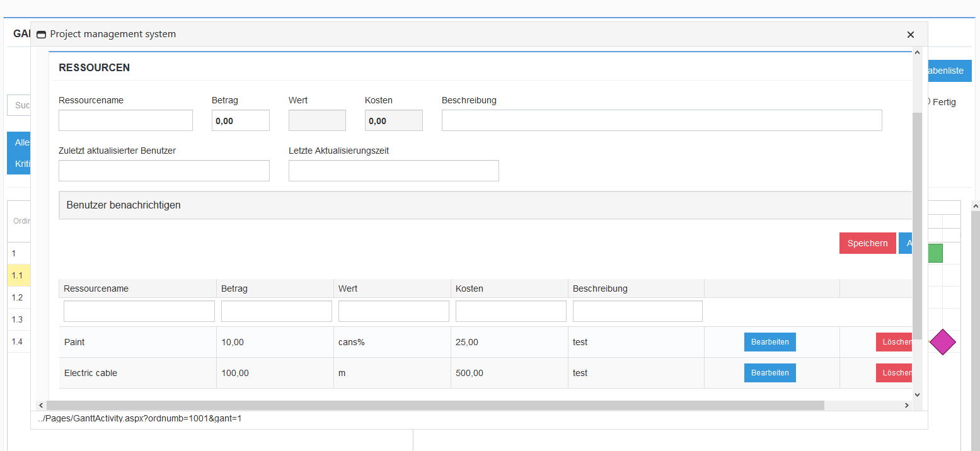
Task: Select Gantt row 1.4 in the background page
Action: click(x=19, y=341)
